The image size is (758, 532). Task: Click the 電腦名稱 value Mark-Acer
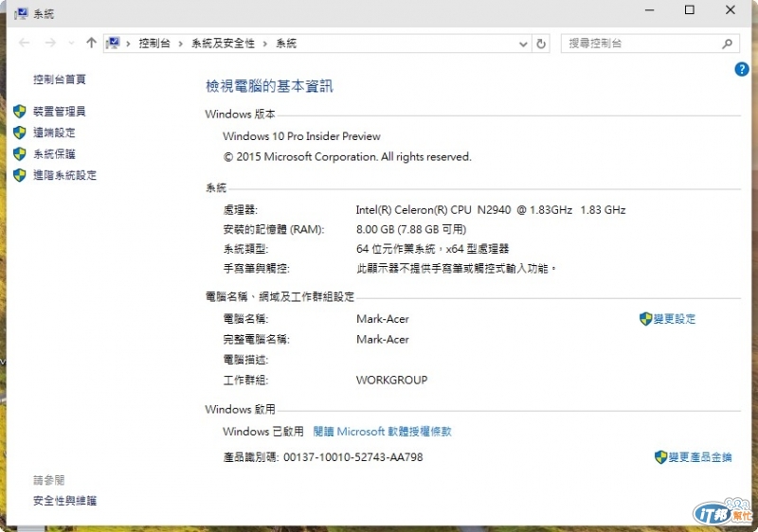tap(383, 319)
